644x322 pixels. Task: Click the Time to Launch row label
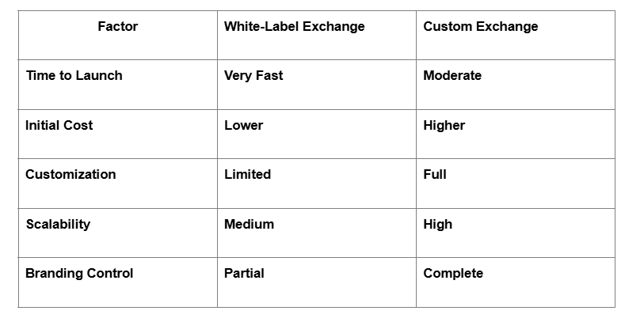point(74,76)
